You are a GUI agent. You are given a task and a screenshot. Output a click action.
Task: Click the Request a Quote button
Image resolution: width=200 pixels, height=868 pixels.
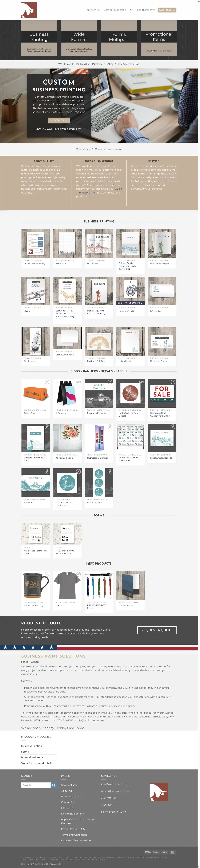157,630
